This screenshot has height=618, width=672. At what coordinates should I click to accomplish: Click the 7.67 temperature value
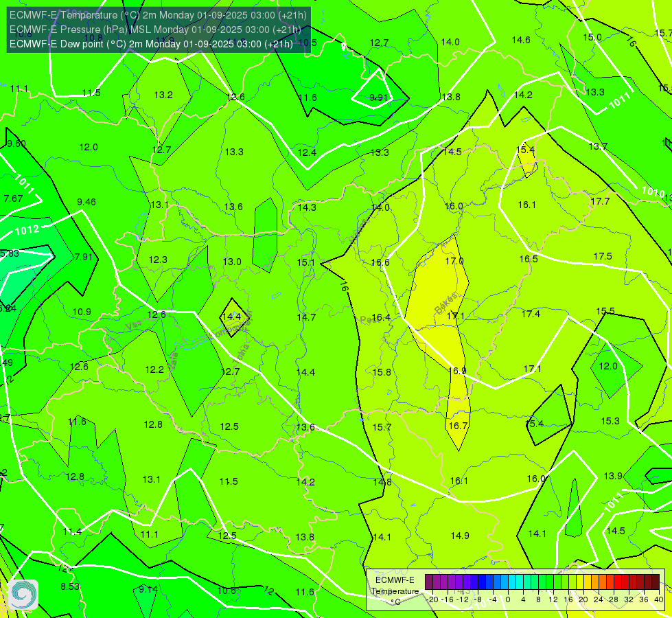click(x=13, y=198)
